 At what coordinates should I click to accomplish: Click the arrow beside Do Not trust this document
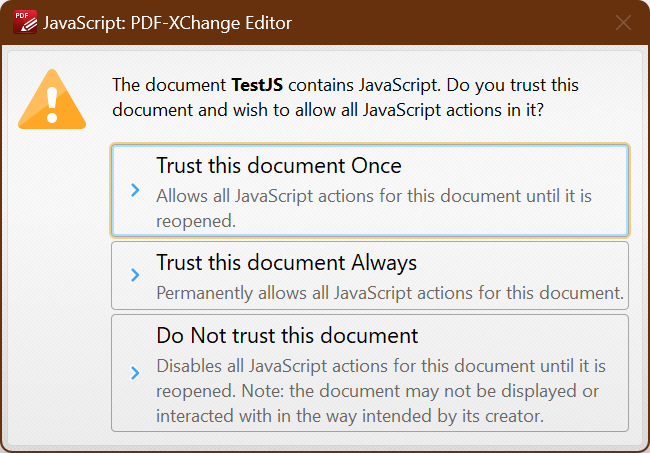tap(135, 373)
